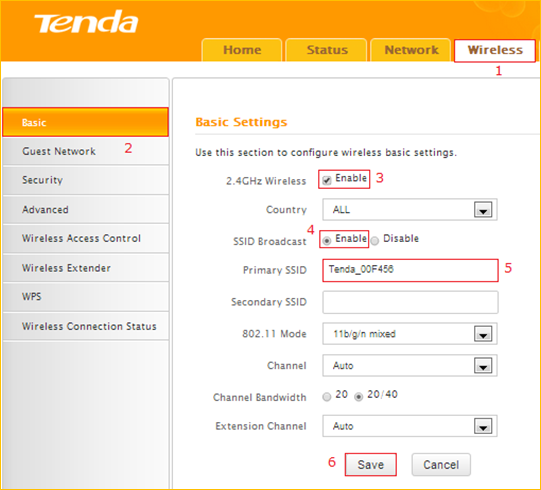The height and width of the screenshot is (490, 541).
Task: Toggle the 2.4GHz Wireless Enable checkbox
Action: click(x=326, y=180)
